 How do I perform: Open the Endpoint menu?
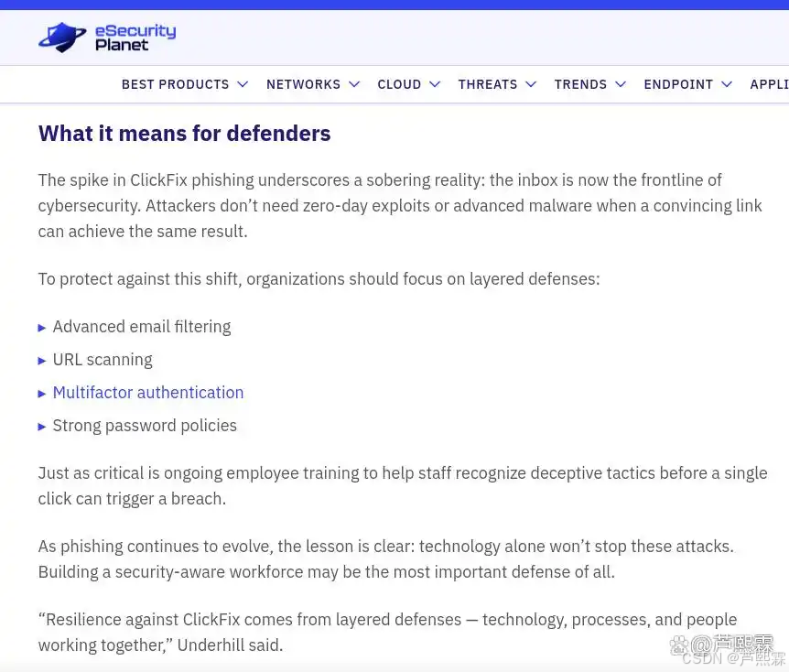(x=678, y=84)
